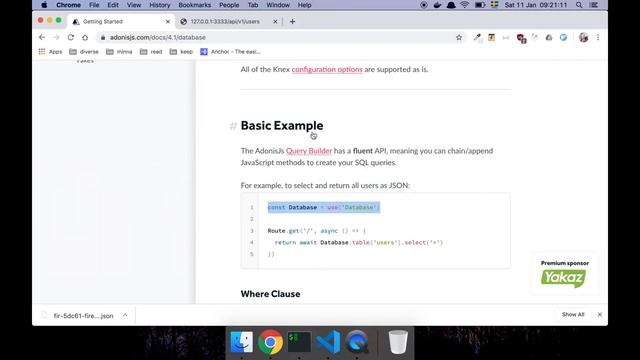
Task: Open the Help menu
Action: tap(304, 5)
